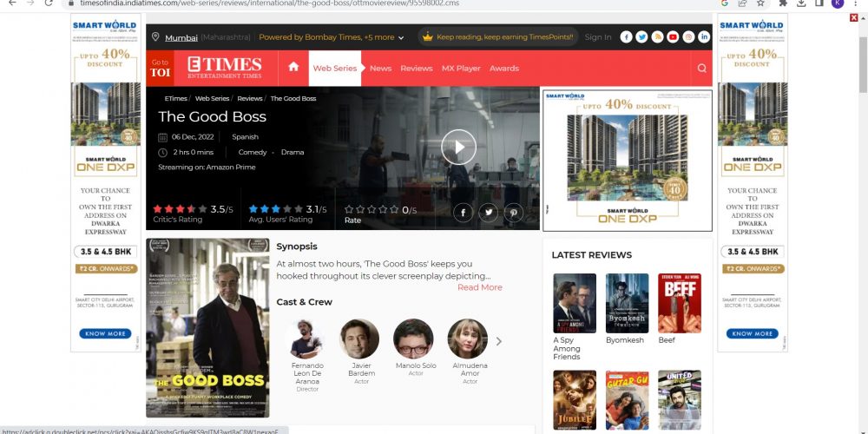Open Javier Bardem's cast photo
Viewport: 868px width, 434px height.
tap(359, 339)
